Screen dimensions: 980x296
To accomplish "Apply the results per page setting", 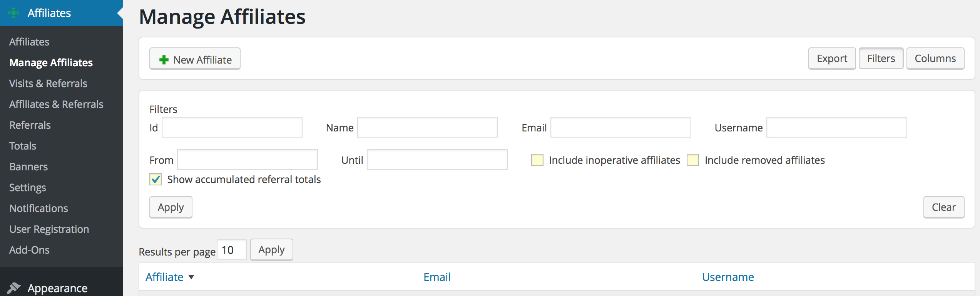I will click(x=271, y=250).
